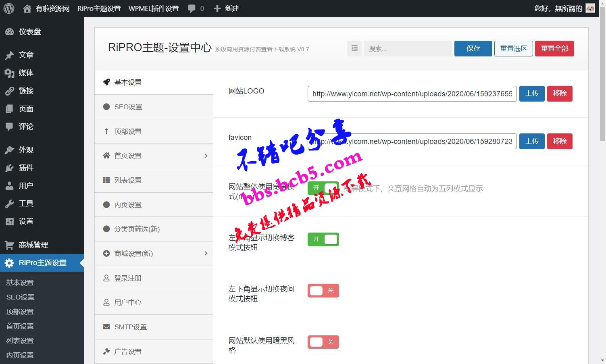The height and width of the screenshot is (364, 606).
Task: Click the 文章 pushpin icon
Action: click(x=10, y=55)
